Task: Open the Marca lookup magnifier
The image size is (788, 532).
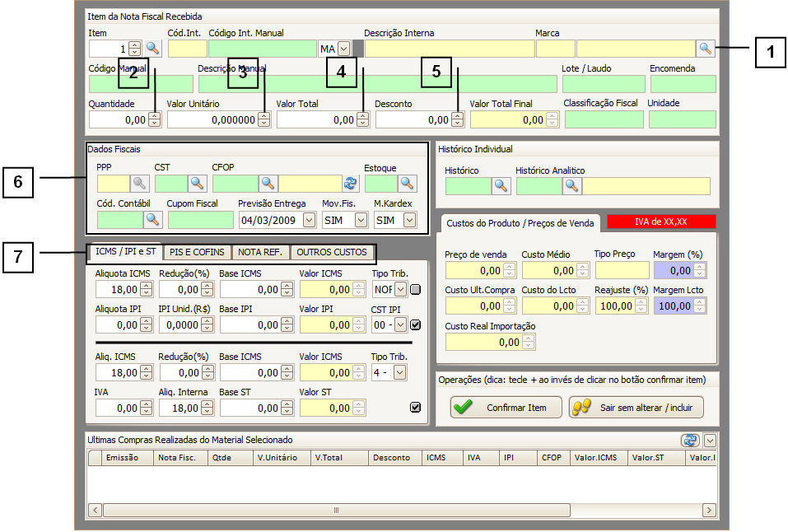Action: 705,49
